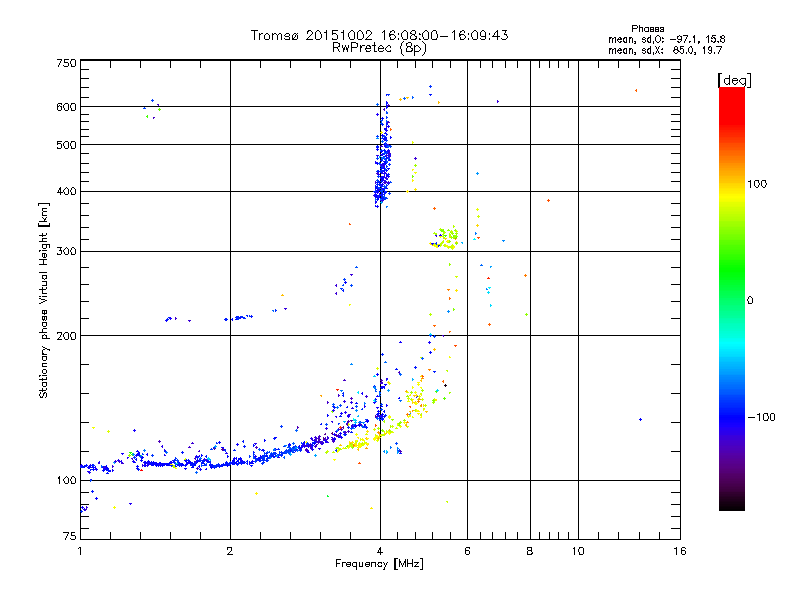The width and height of the screenshot is (800, 600).
Task: Click the '200' y-axis tick label
Action: tap(66, 336)
